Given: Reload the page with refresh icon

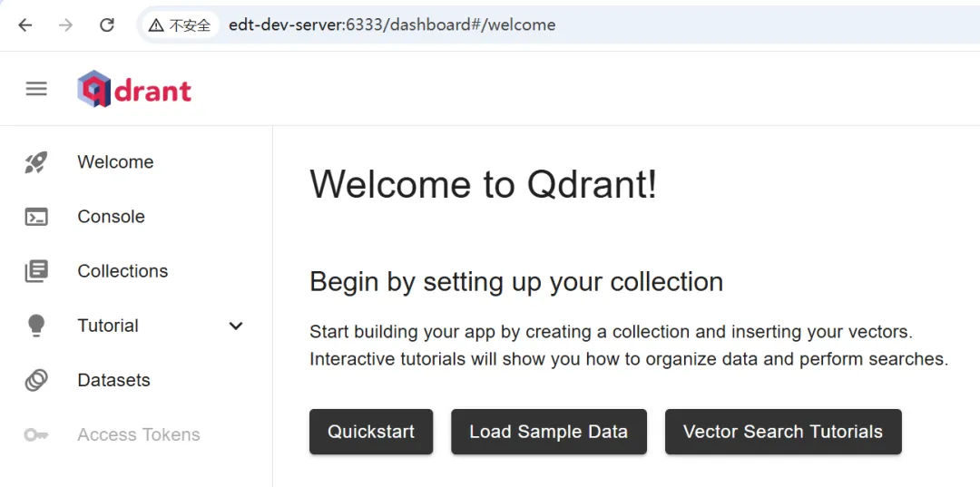Looking at the screenshot, I should pos(107,25).
